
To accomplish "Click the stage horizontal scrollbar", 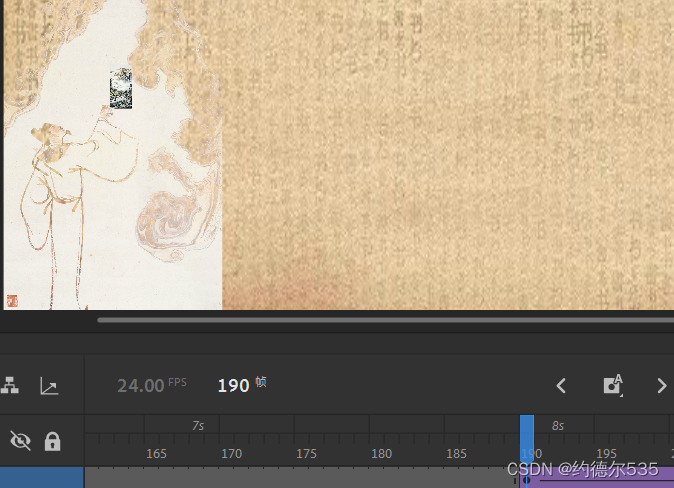I will click(x=386, y=320).
